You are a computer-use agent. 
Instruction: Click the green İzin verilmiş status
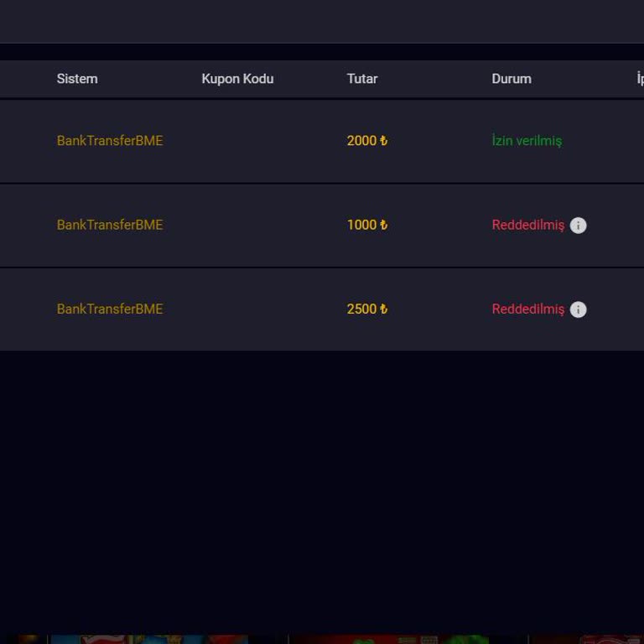pos(527,141)
